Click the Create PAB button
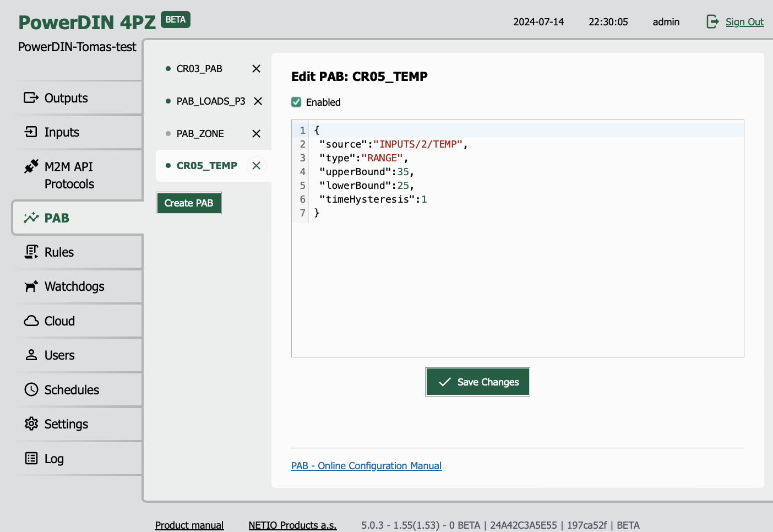 click(x=189, y=203)
